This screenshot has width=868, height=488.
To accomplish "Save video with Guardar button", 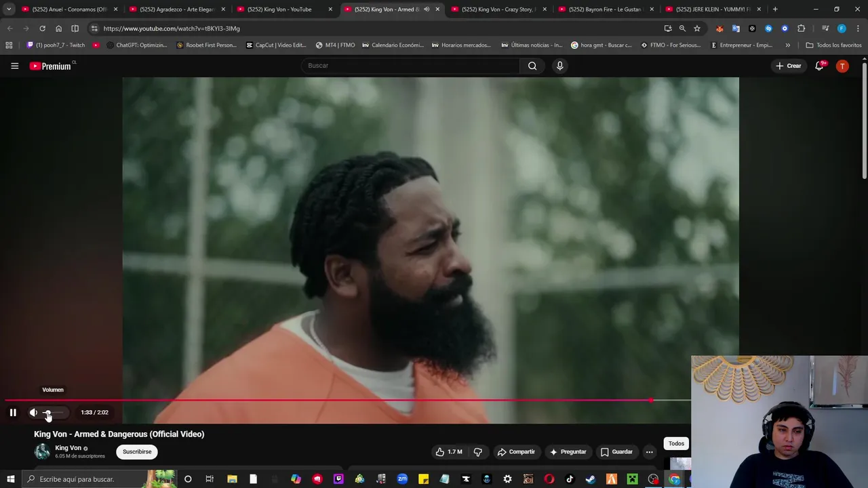I will (616, 451).
